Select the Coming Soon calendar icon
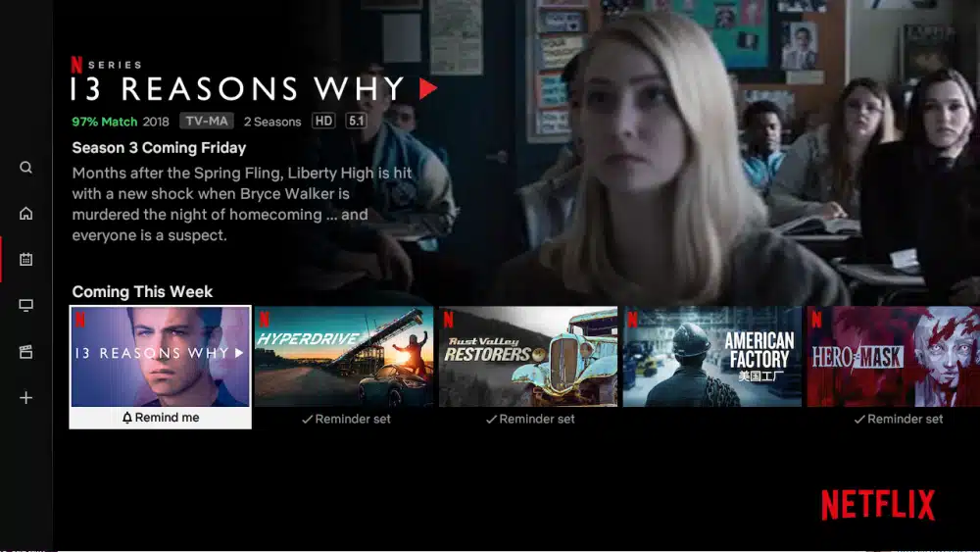 point(25,260)
